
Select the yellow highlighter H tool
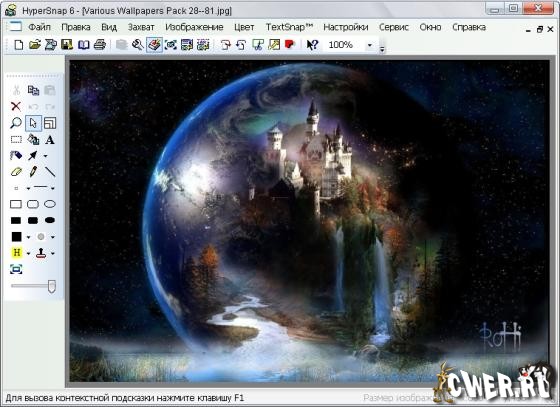tap(16, 253)
